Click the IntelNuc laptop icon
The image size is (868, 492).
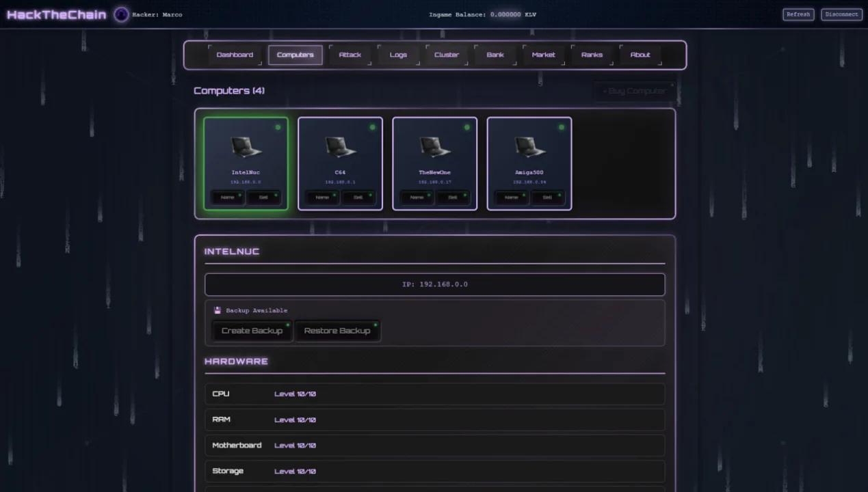coord(246,146)
